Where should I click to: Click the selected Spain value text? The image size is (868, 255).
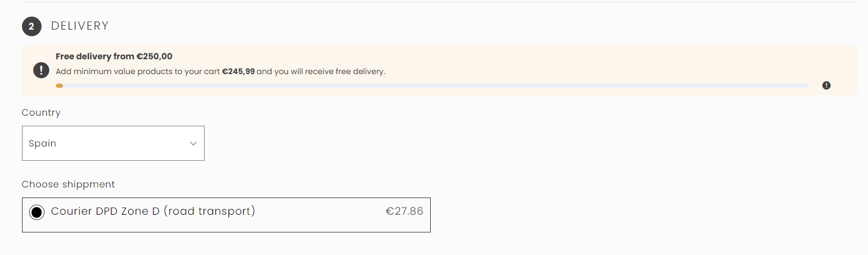[43, 144]
